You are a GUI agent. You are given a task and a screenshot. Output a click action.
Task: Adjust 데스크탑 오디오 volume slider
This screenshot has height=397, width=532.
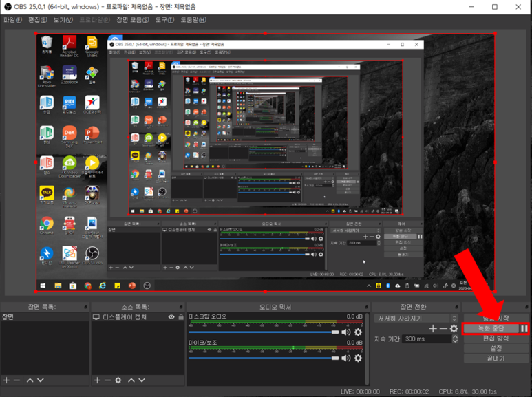(264, 332)
